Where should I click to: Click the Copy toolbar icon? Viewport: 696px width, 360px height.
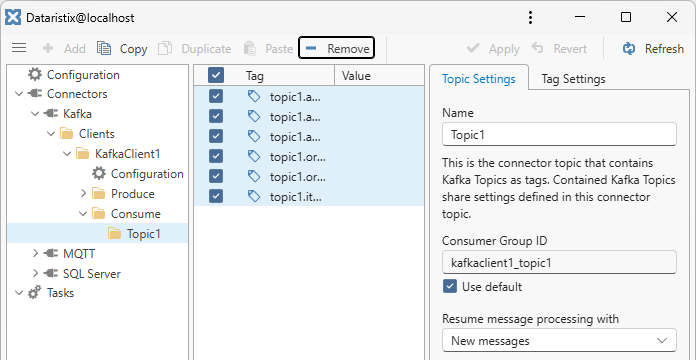point(103,48)
